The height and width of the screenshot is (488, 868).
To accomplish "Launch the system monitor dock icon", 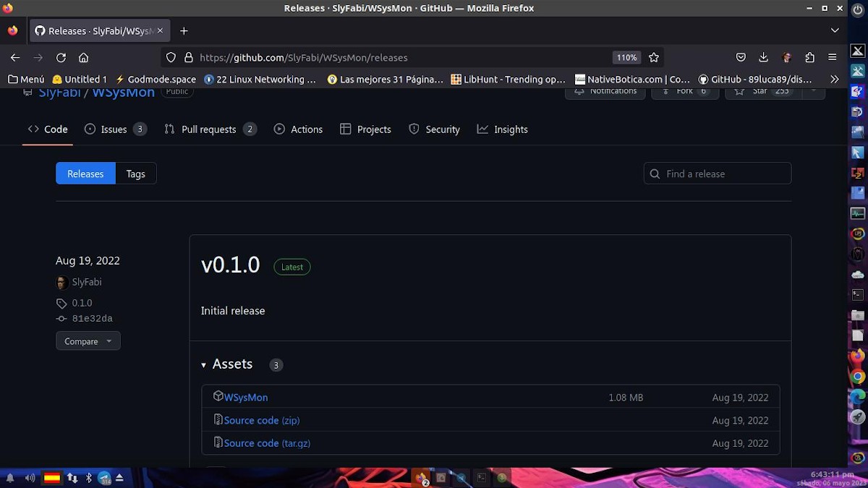I will pyautogui.click(x=858, y=213).
